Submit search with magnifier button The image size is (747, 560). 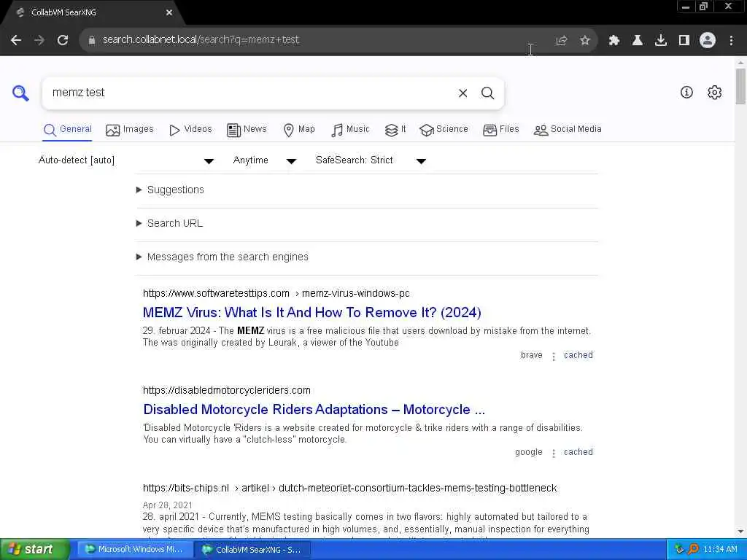(x=487, y=93)
